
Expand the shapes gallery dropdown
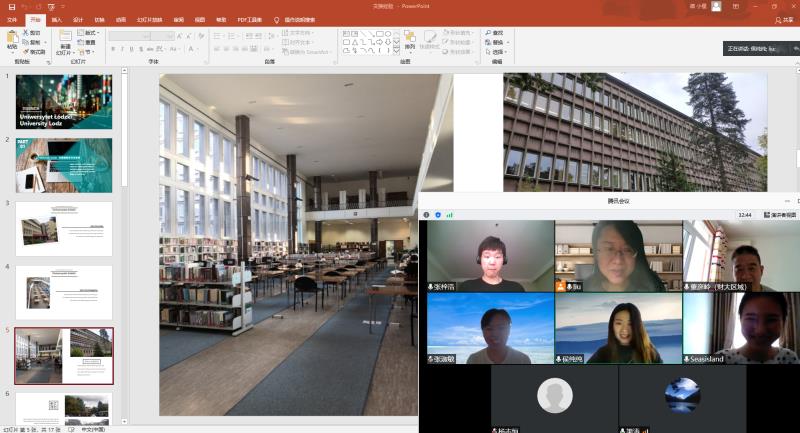(395, 50)
